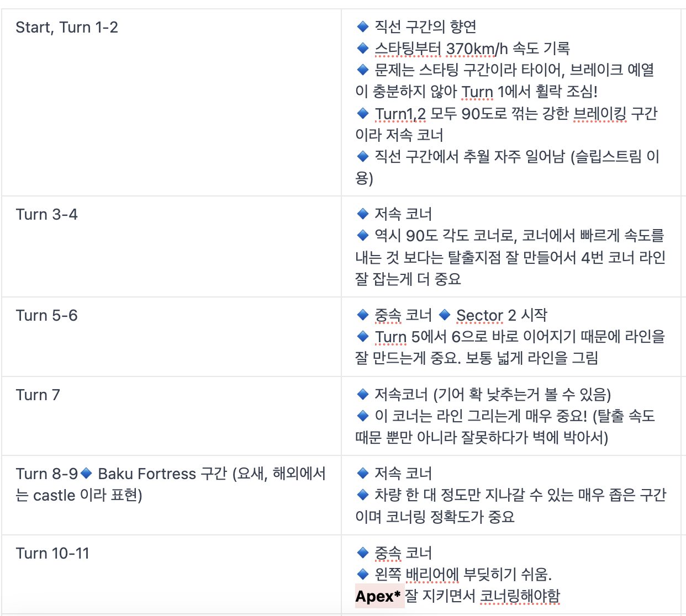The height and width of the screenshot is (616, 686).
Task: Click the diamond bullet before "스타팅부터 370km/h"
Action: (x=363, y=49)
